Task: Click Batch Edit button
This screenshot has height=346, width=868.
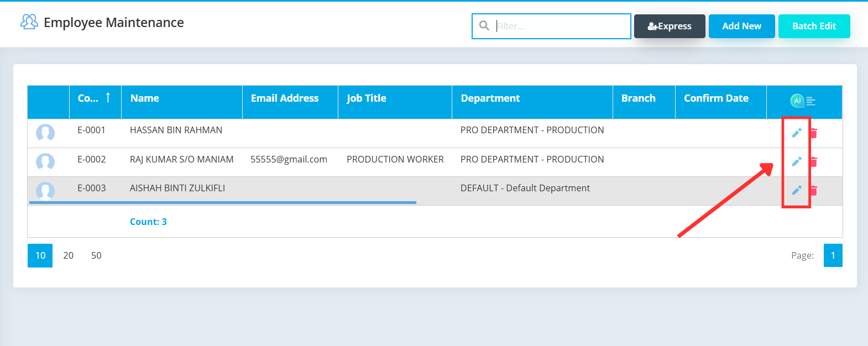Action: 814,26
